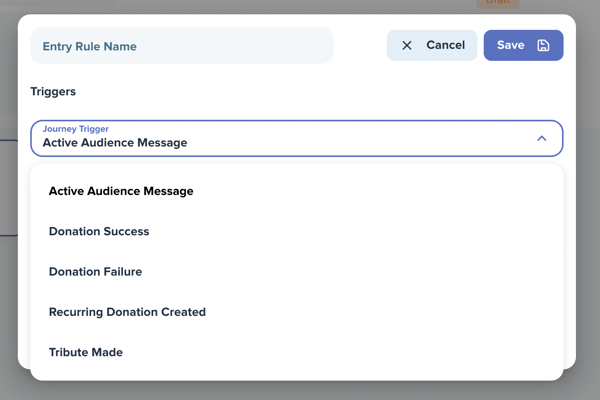Image resolution: width=600 pixels, height=400 pixels.
Task: Dismiss dialog by clicking the dimmed backdrop
Action: [x=298, y=391]
